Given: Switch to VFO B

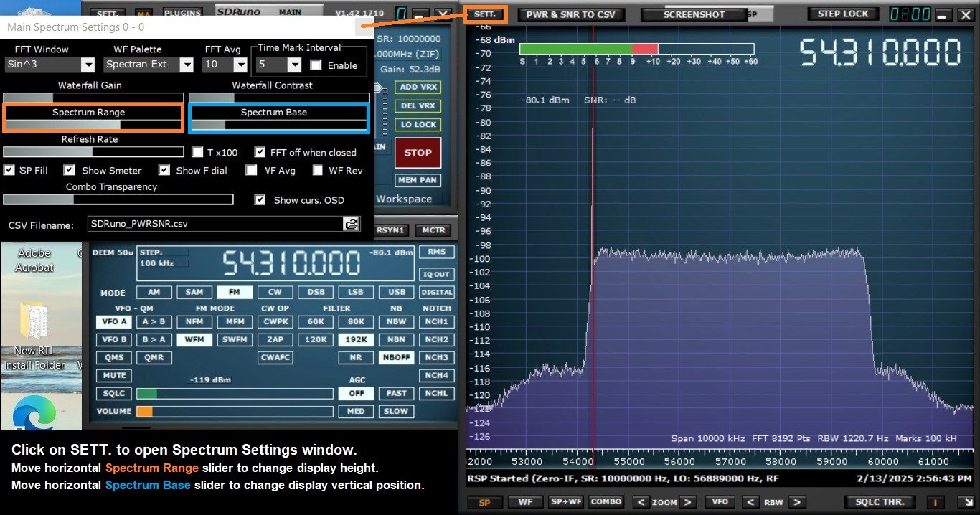Looking at the screenshot, I should (114, 340).
